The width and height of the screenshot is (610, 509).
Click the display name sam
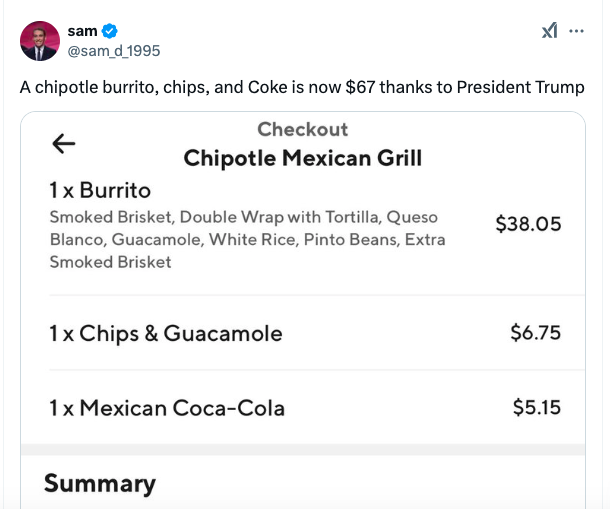(82, 31)
